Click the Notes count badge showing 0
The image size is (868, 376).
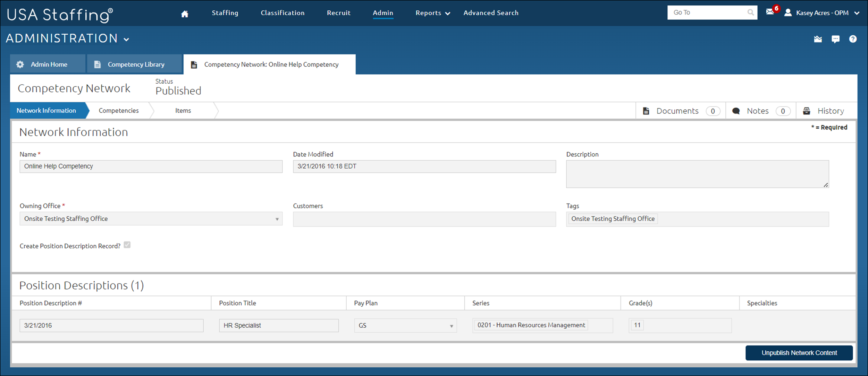pyautogui.click(x=783, y=111)
